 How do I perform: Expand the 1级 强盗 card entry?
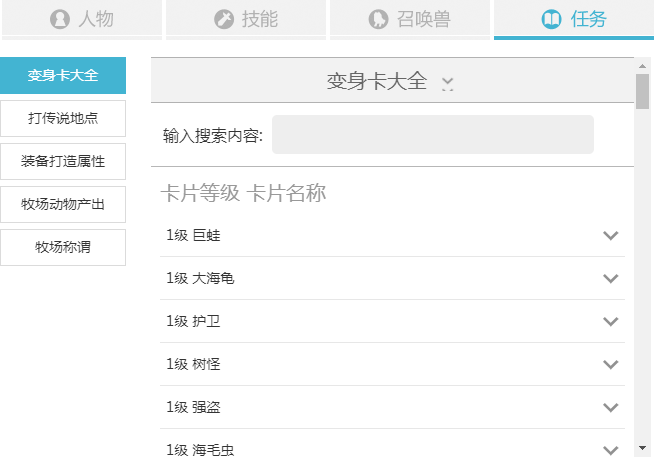coord(611,408)
